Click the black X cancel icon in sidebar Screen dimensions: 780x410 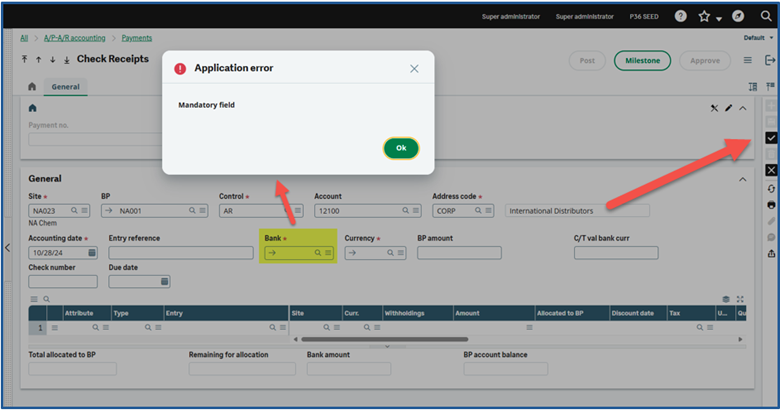(x=770, y=170)
